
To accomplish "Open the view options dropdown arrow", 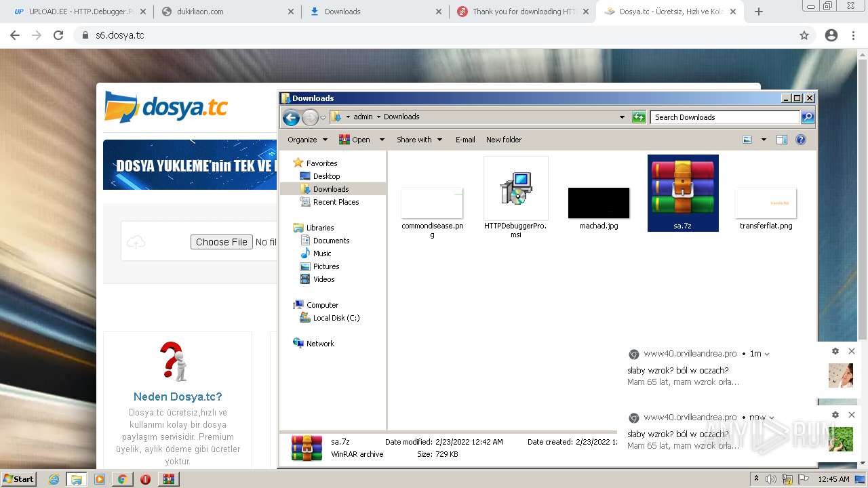I will 764,140.
